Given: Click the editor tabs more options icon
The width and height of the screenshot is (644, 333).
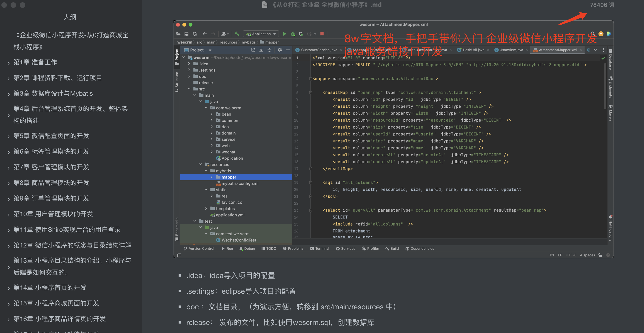Looking at the screenshot, I should [604, 50].
